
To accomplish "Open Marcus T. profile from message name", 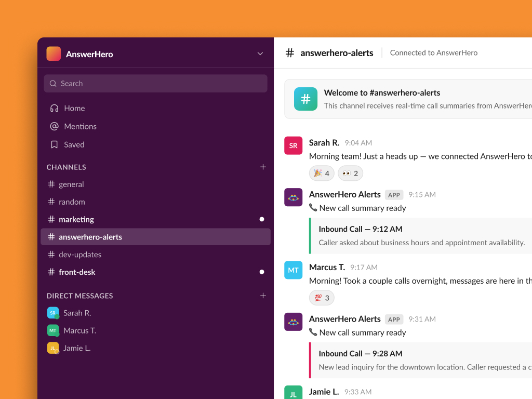I will (327, 268).
